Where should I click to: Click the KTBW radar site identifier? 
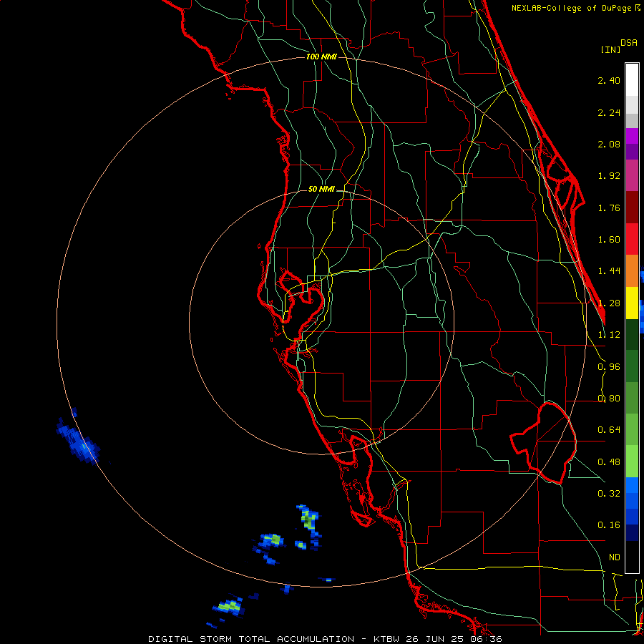[387, 639]
